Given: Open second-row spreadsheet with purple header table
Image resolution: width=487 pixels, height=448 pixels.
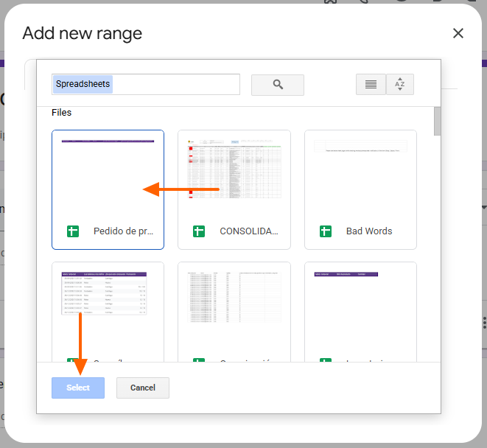Looking at the screenshot, I should click(108, 312).
